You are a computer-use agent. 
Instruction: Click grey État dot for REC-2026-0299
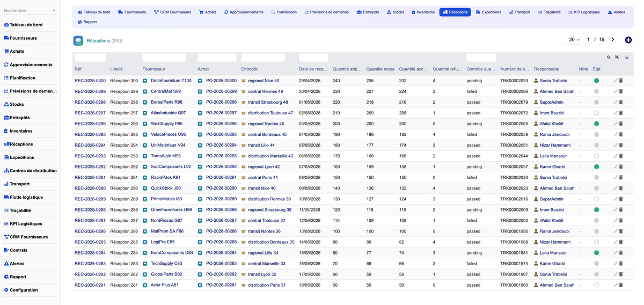[x=596, y=91]
